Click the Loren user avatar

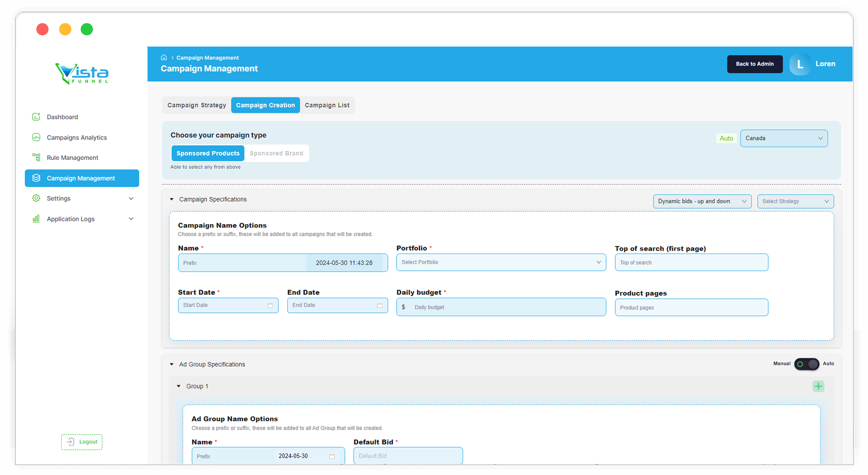pos(800,64)
